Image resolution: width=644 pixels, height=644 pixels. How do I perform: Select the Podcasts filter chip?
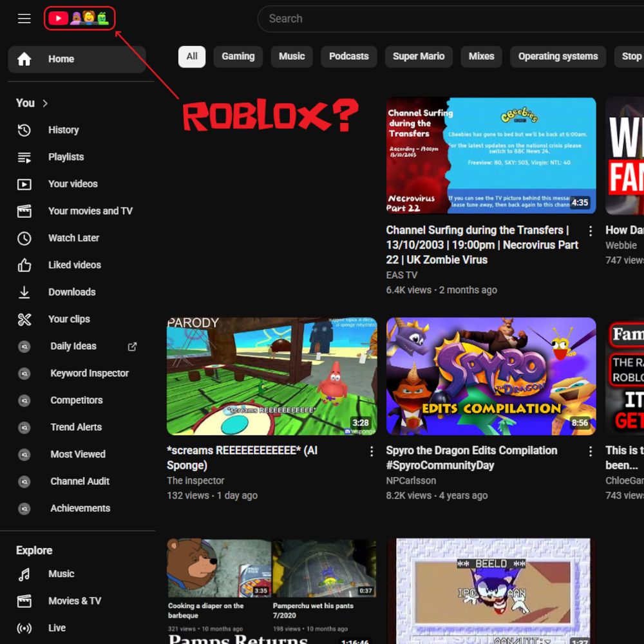(x=348, y=57)
